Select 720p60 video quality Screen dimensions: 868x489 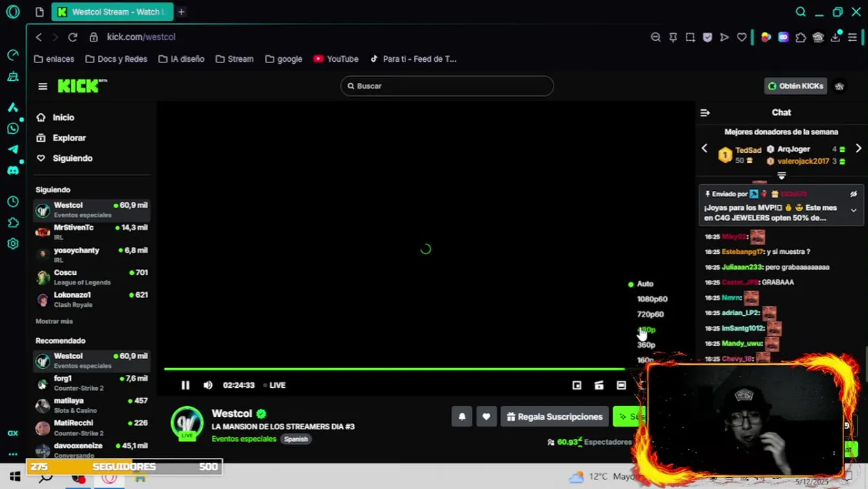(650, 314)
